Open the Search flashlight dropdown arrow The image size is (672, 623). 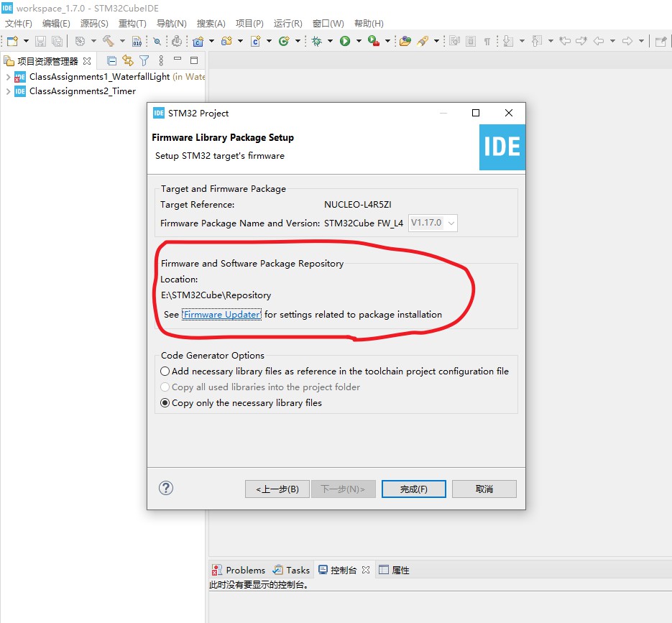tap(436, 41)
